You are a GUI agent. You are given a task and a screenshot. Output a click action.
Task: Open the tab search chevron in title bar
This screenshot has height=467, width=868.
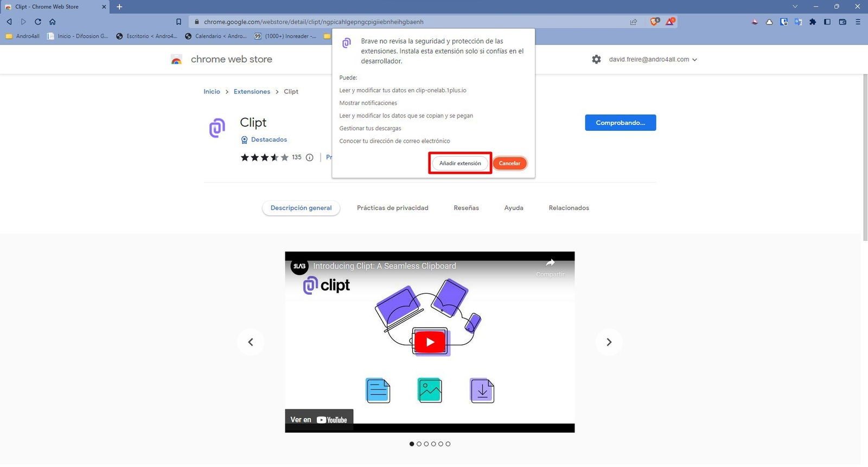(x=795, y=7)
